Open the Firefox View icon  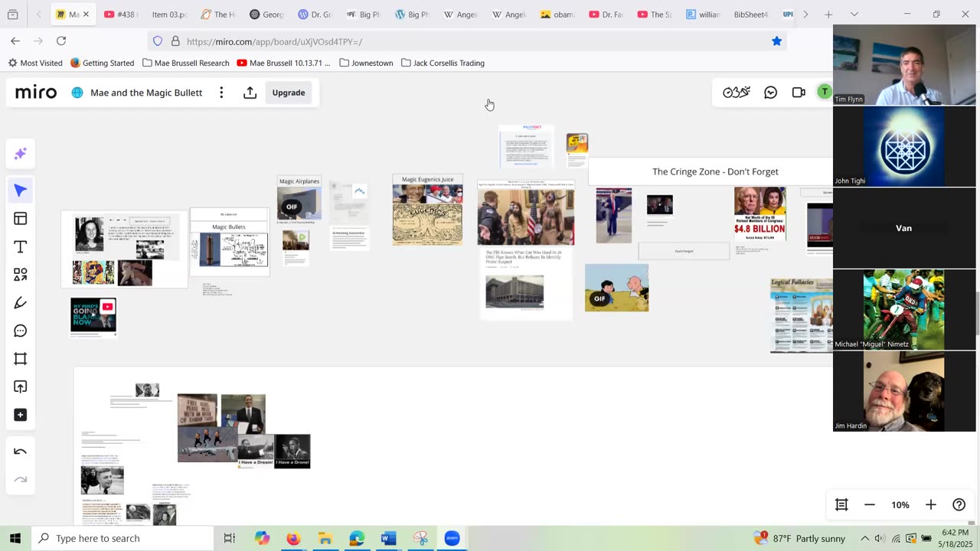[13, 15]
